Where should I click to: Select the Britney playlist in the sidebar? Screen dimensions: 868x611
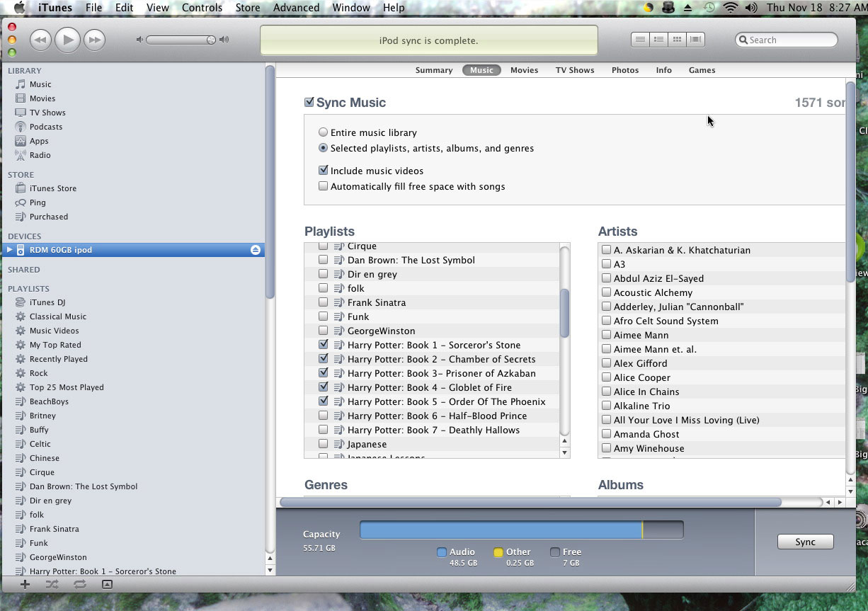42,416
